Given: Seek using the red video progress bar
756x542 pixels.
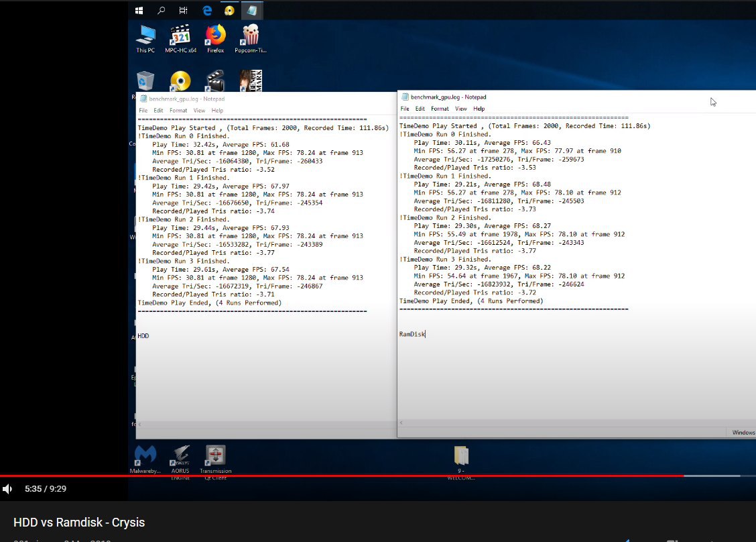Looking at the screenshot, I should (342, 476).
